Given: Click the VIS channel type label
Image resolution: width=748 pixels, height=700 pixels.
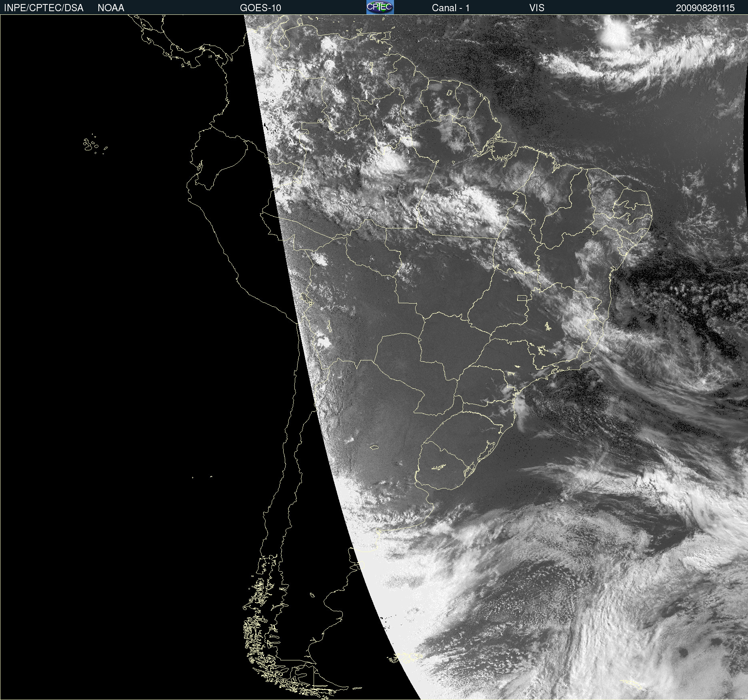Looking at the screenshot, I should (x=537, y=8).
